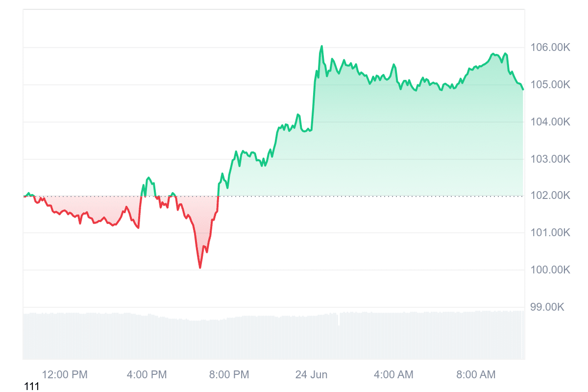Click the lowest red dip on the chart
This screenshot has height=392, width=588.
[x=200, y=268]
